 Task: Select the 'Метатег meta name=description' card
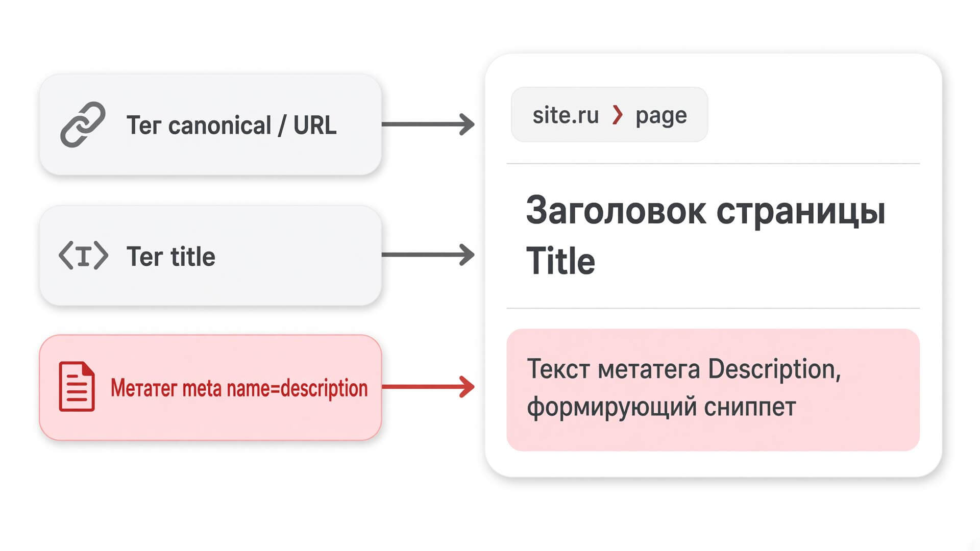210,387
